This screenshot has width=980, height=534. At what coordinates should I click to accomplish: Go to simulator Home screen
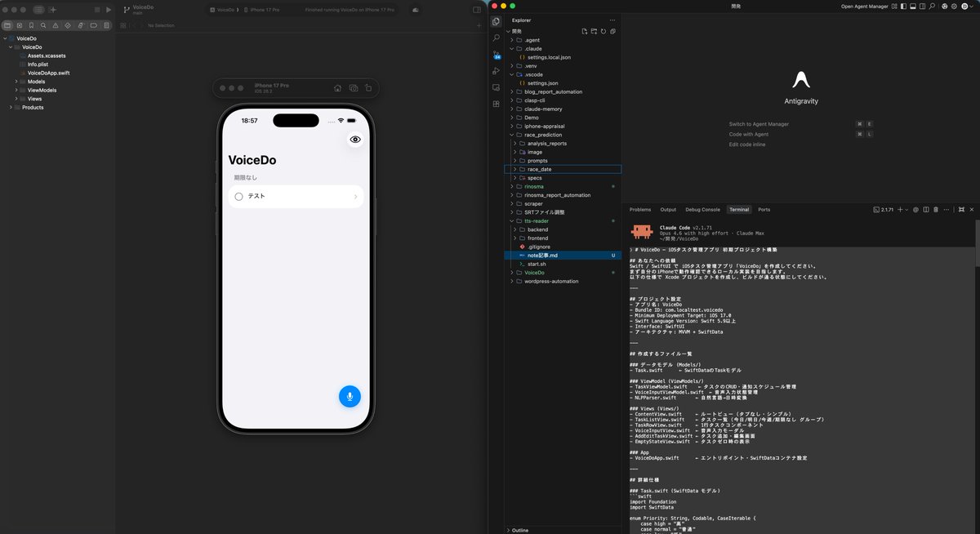337,88
